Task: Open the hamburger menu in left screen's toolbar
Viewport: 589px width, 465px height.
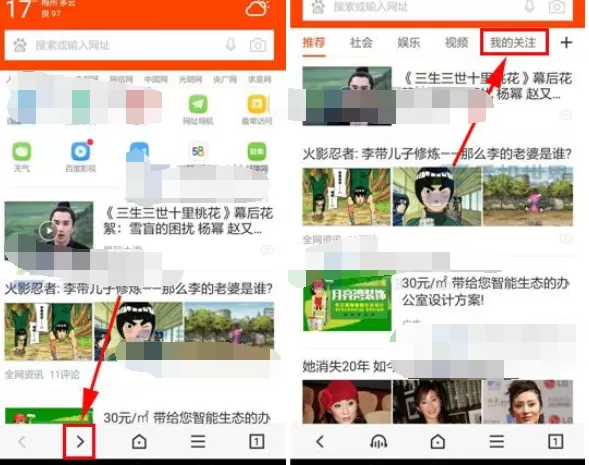Action: pyautogui.click(x=198, y=441)
